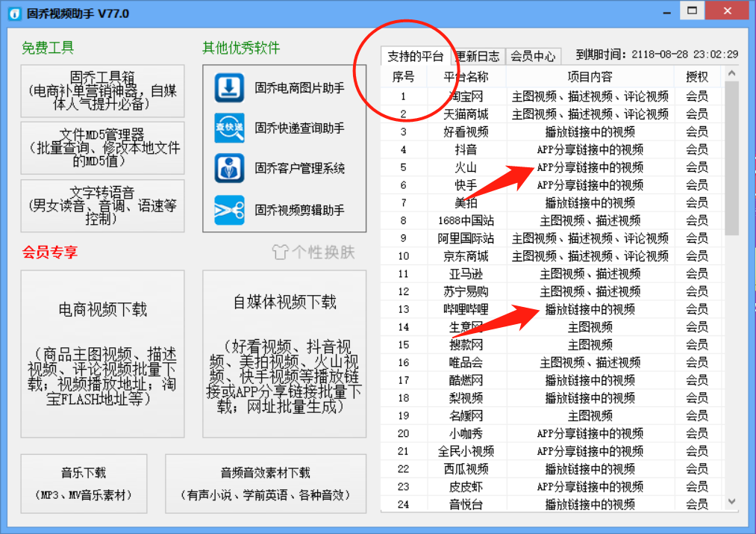
Task: Launch 固乔快递查询助手 express query tool
Action: (229, 127)
